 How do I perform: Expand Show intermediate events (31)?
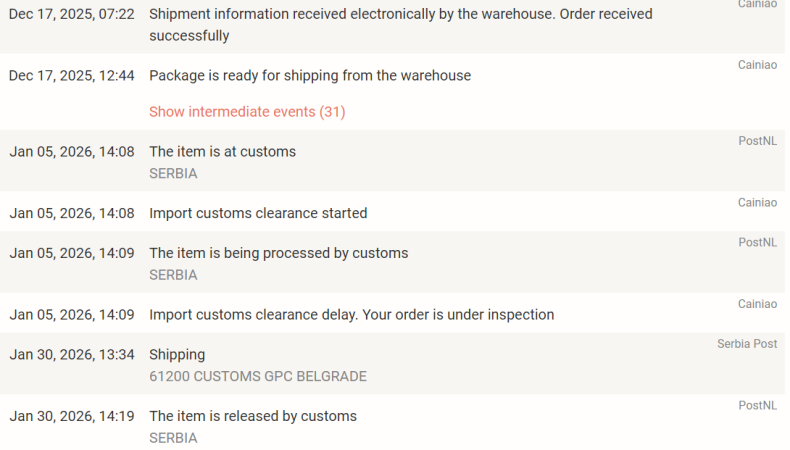pyautogui.click(x=247, y=112)
